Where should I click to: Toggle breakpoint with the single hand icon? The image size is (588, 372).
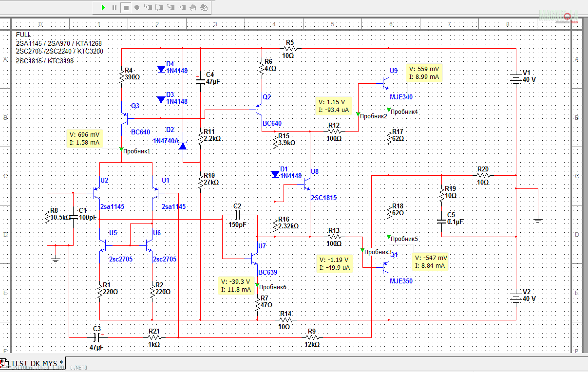[193, 7]
